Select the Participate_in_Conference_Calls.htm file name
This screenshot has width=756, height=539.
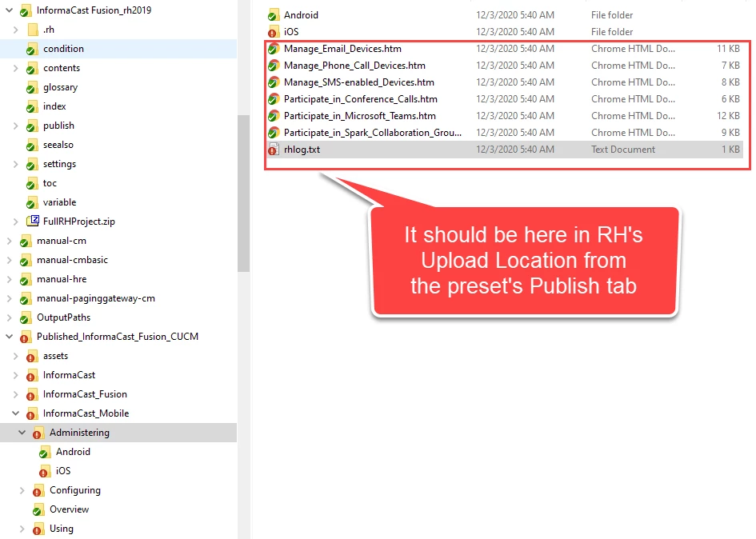pyautogui.click(x=360, y=99)
